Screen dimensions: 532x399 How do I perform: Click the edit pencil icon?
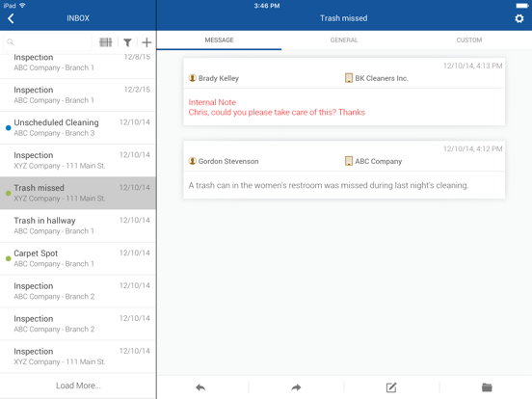391,387
